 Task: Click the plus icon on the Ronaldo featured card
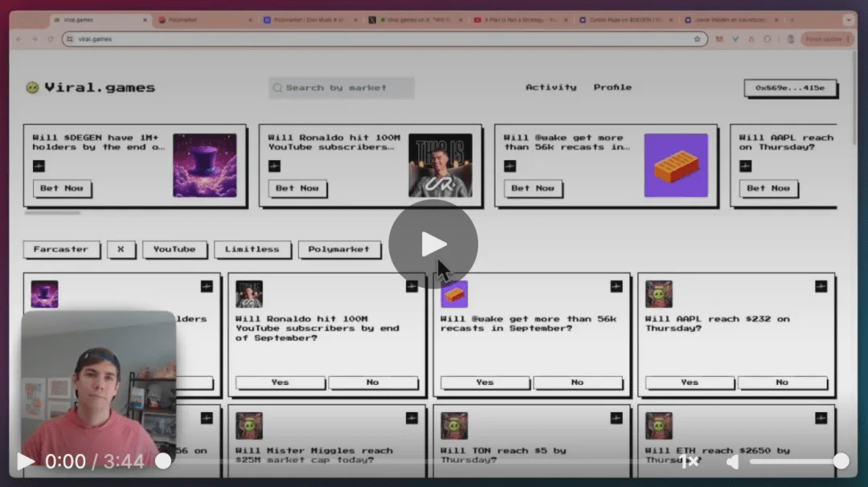pyautogui.click(x=274, y=166)
